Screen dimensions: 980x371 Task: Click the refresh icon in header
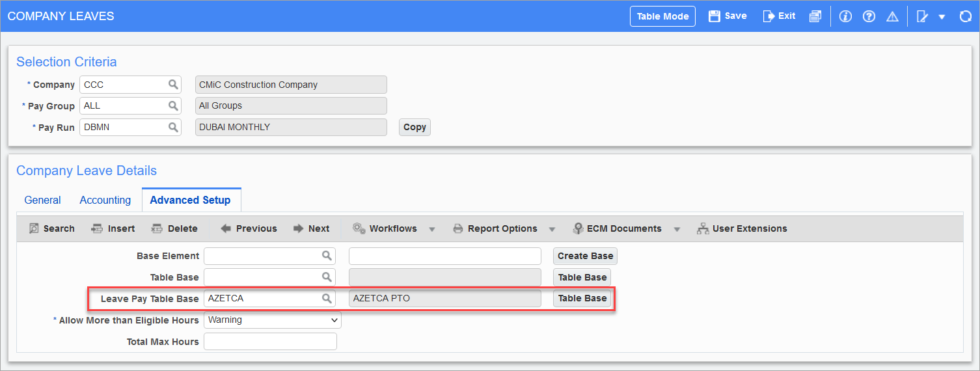click(966, 17)
